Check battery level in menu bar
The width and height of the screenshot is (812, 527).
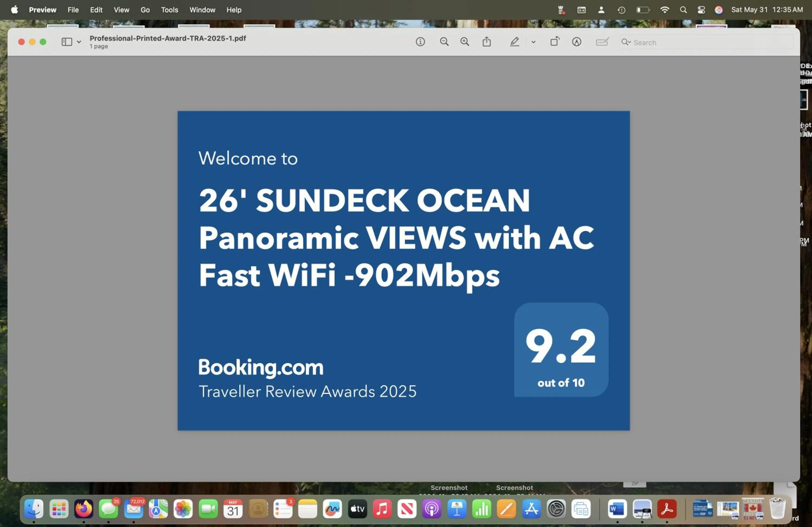tap(643, 9)
